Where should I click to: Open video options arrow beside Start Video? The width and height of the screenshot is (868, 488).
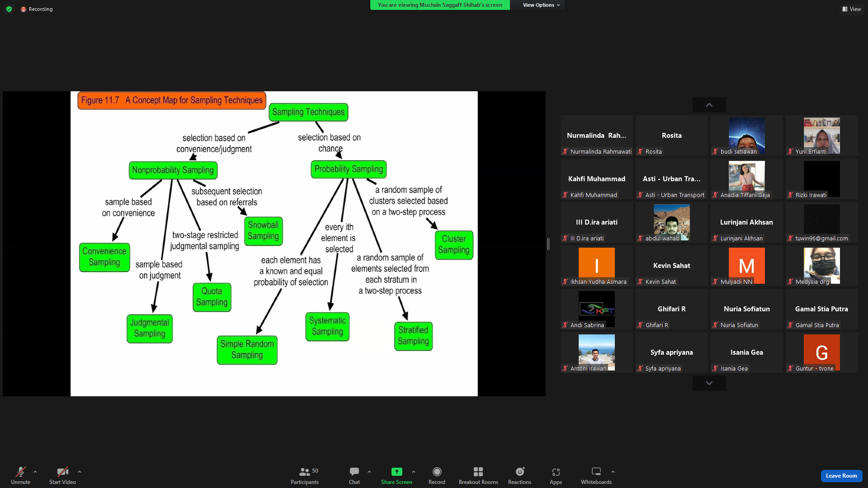(x=80, y=472)
